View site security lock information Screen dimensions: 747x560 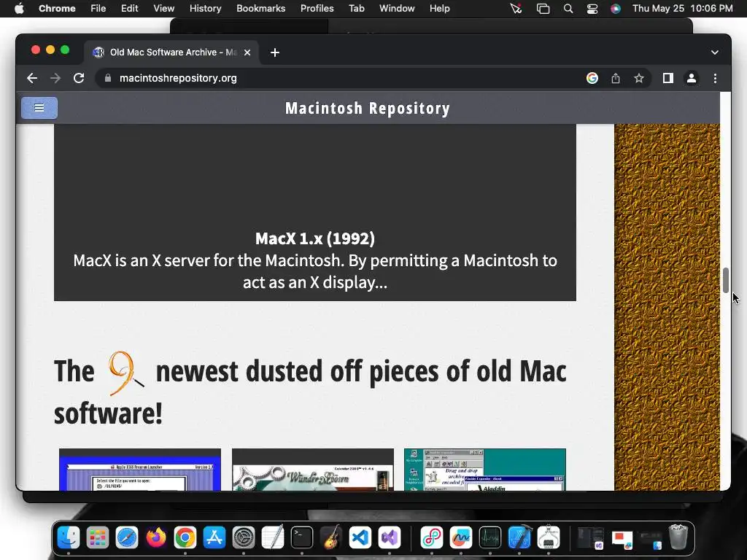(x=108, y=78)
